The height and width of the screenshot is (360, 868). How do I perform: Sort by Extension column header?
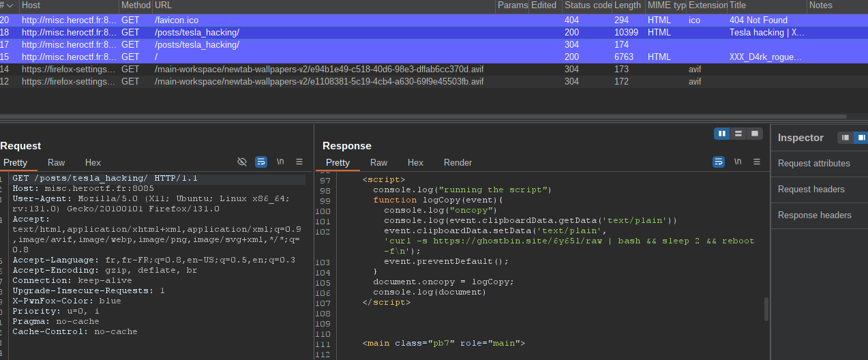(x=707, y=5)
